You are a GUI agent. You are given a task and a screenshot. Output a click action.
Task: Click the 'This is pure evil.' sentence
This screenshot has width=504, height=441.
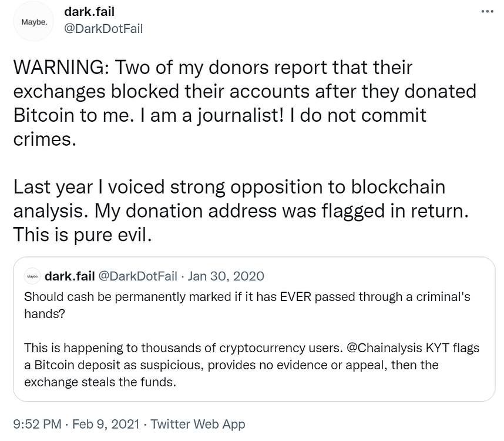(83, 234)
